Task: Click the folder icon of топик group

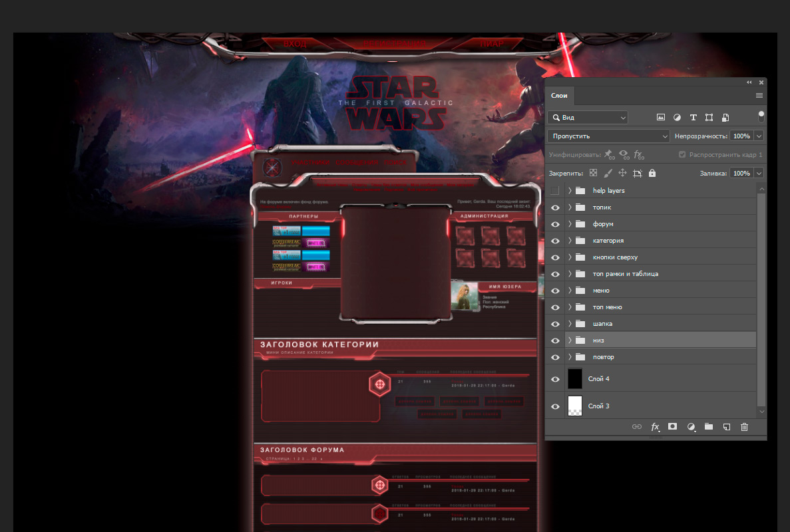Action: (580, 207)
